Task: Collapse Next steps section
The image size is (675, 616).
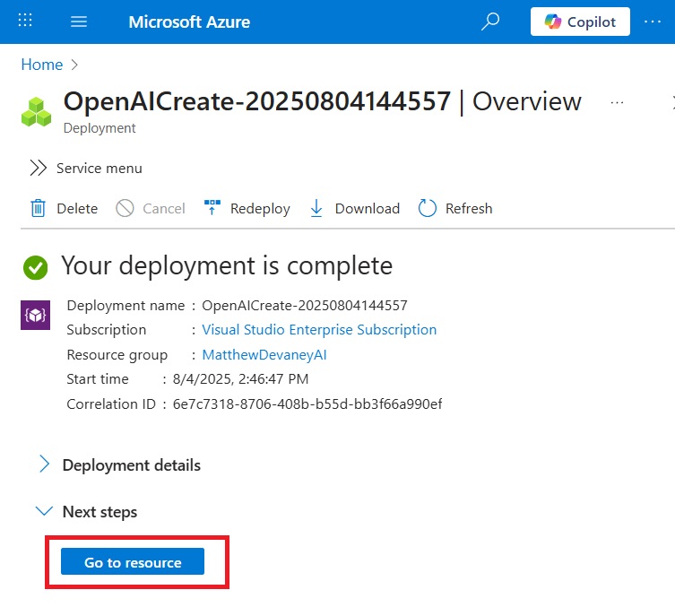Action: [x=87, y=512]
